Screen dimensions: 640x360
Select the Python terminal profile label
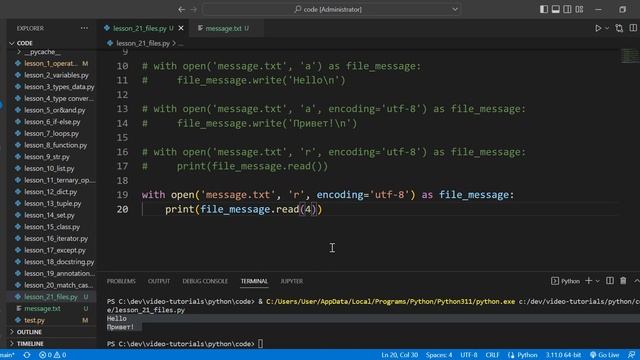click(566, 281)
